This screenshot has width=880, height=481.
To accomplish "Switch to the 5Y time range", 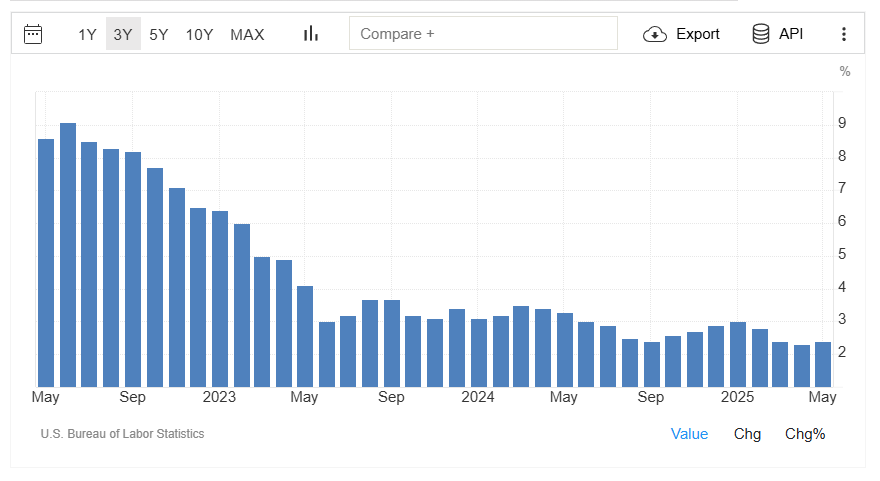I will 159,34.
